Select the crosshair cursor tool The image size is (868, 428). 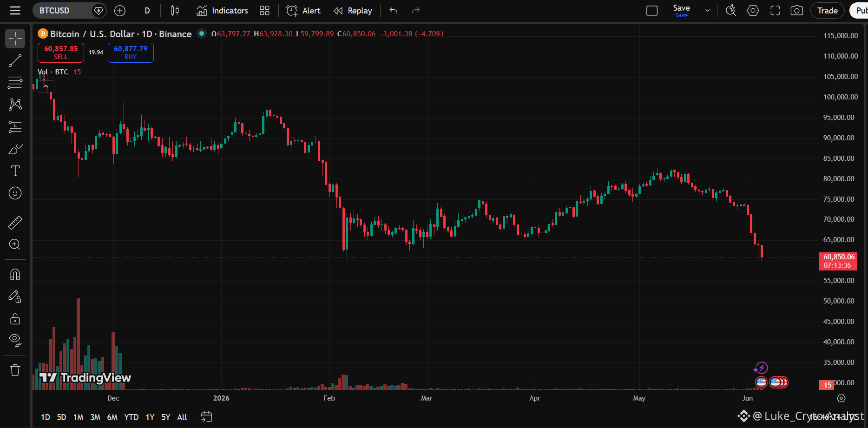(15, 39)
